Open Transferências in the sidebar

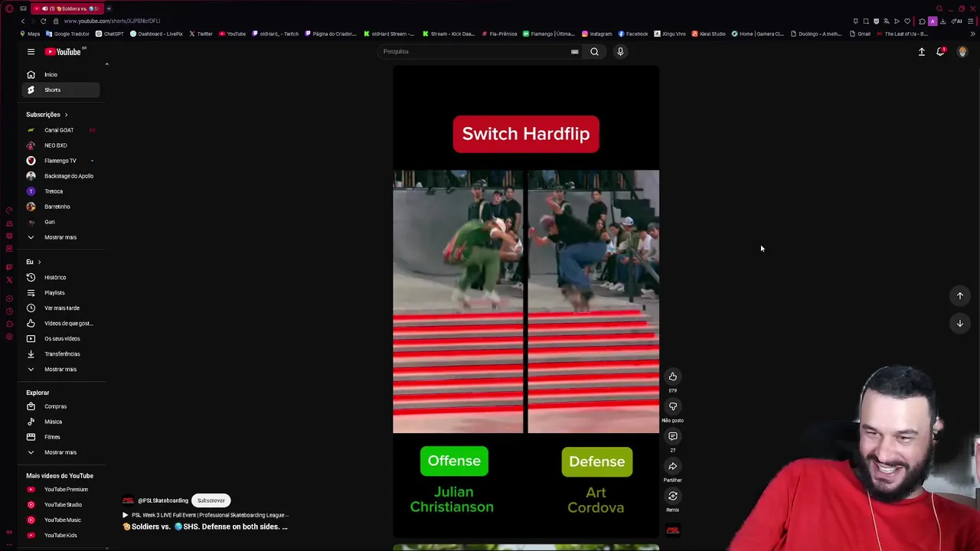(61, 354)
